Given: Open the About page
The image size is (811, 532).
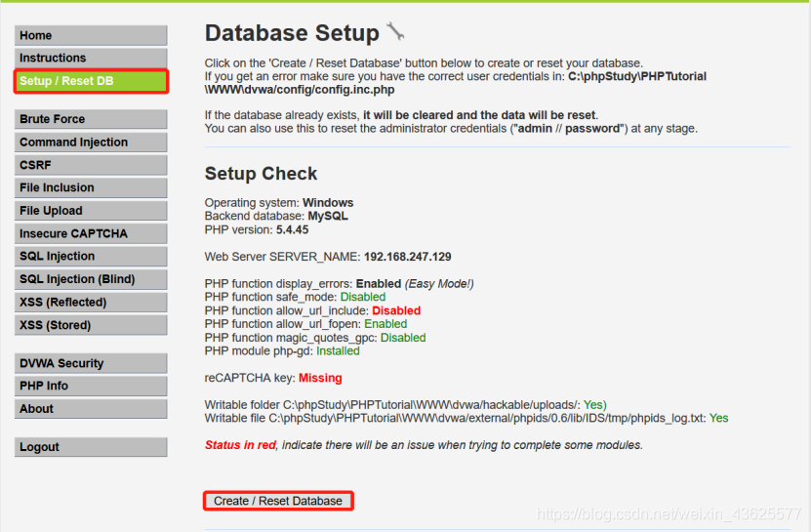Looking at the screenshot, I should point(91,408).
